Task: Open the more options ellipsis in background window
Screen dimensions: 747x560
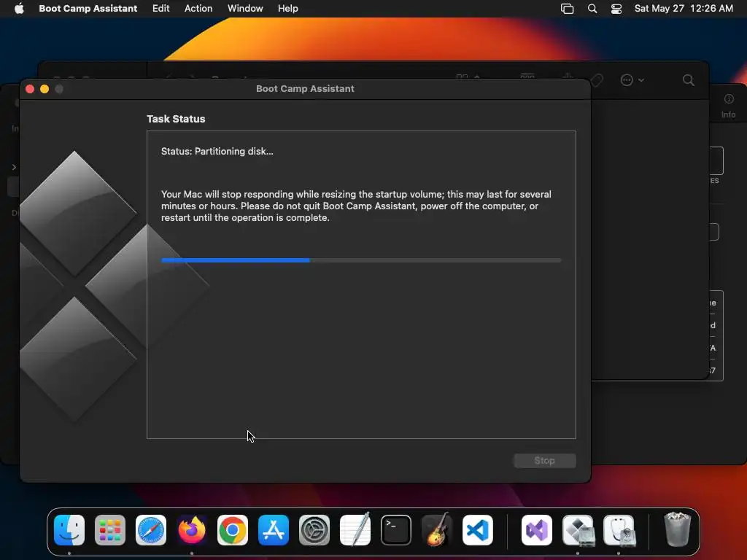Action: click(632, 80)
